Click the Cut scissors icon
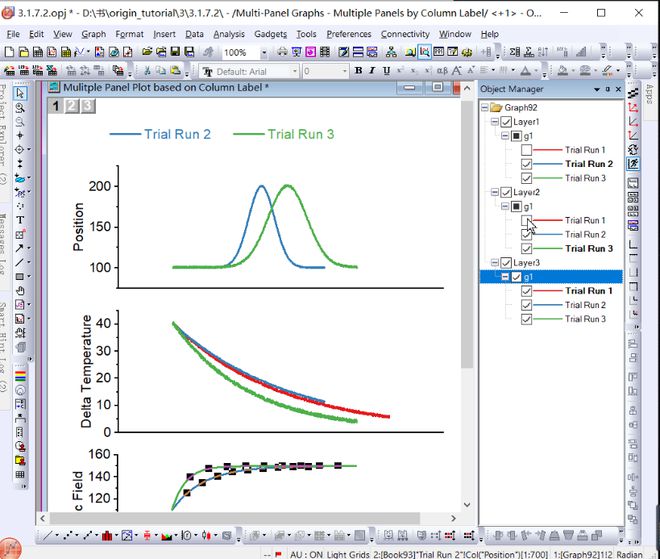 click(147, 71)
